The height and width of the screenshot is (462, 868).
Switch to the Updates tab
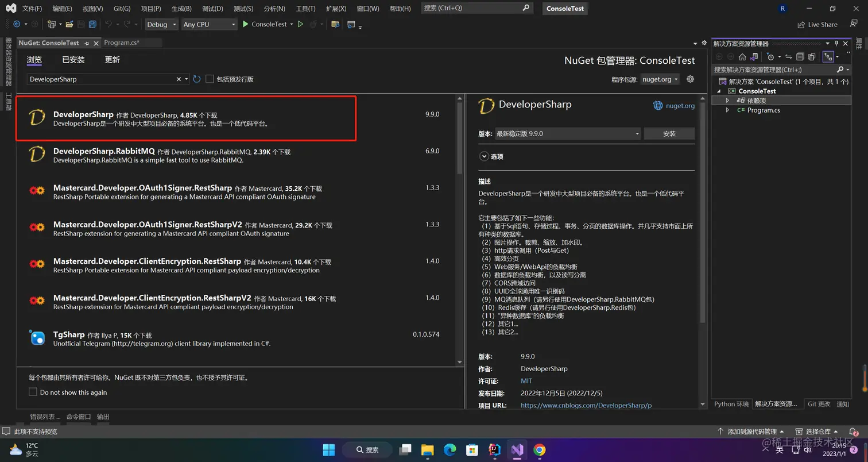click(x=112, y=60)
